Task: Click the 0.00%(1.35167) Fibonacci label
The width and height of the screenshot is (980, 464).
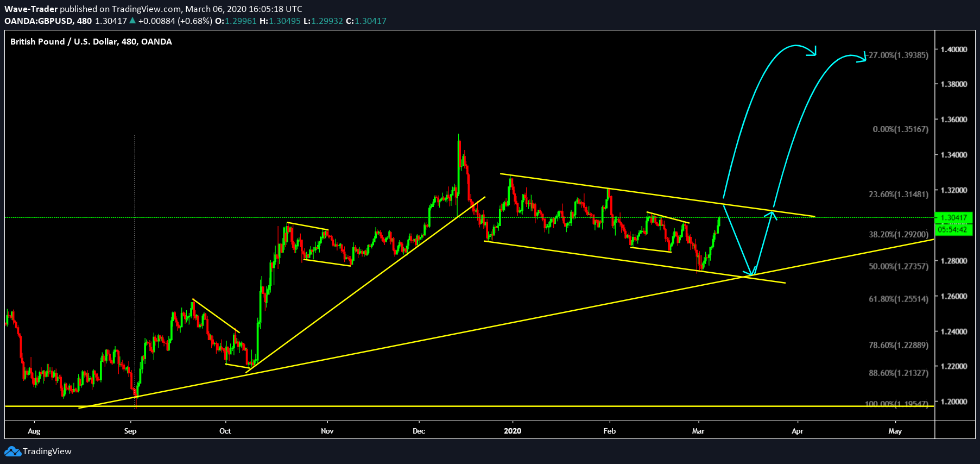Action: coord(901,129)
